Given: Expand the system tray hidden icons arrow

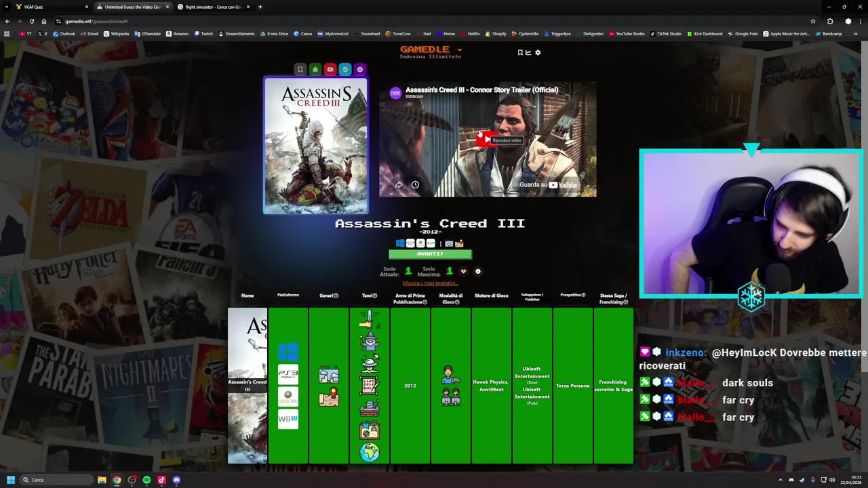Looking at the screenshot, I should [x=781, y=480].
